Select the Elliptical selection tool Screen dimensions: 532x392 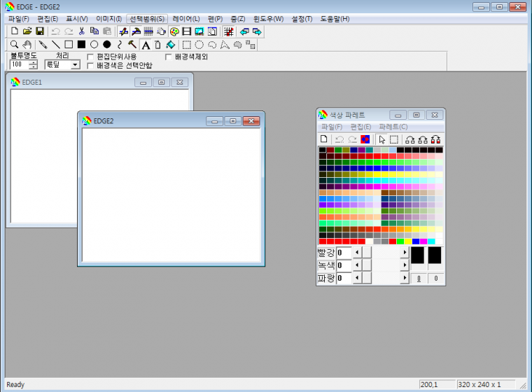pyautogui.click(x=199, y=45)
